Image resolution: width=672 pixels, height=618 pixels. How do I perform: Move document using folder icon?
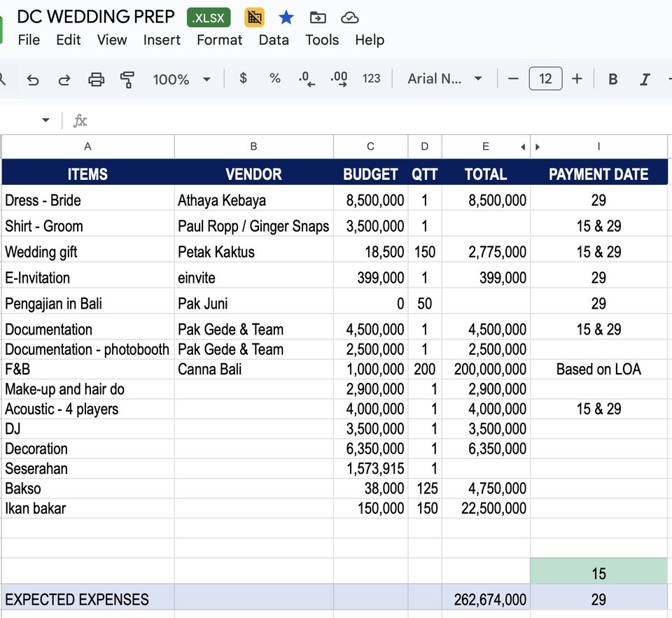click(318, 17)
